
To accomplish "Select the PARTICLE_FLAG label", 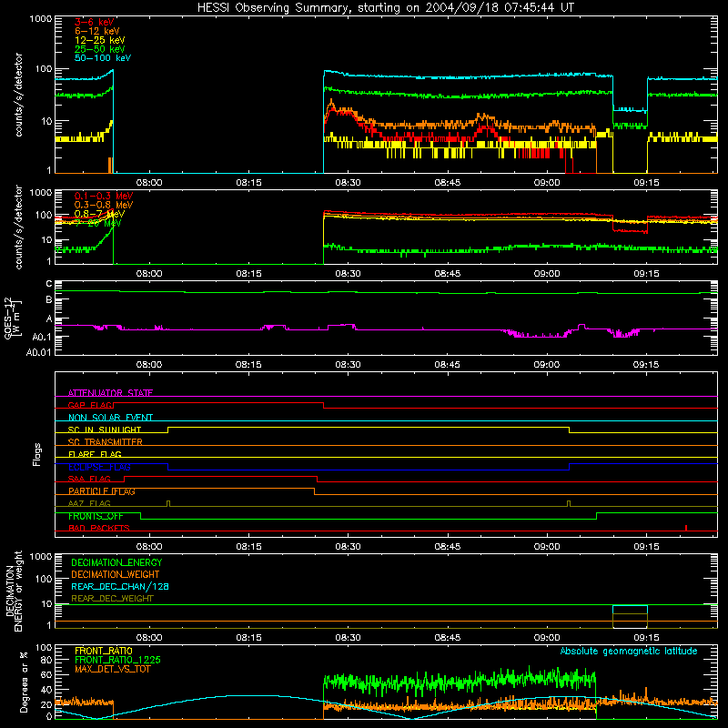I will [x=102, y=491].
